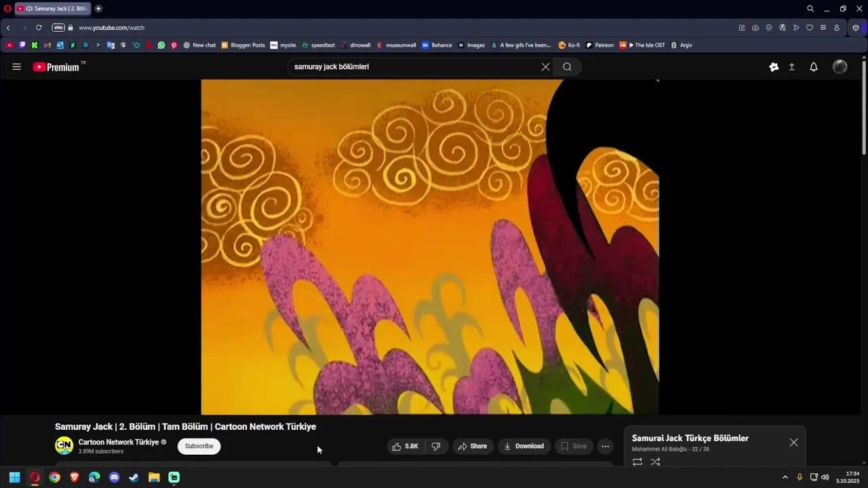This screenshot has height=488, width=868.
Task: Open Cartoon Network Türkiye channel avatar
Action: click(x=64, y=445)
